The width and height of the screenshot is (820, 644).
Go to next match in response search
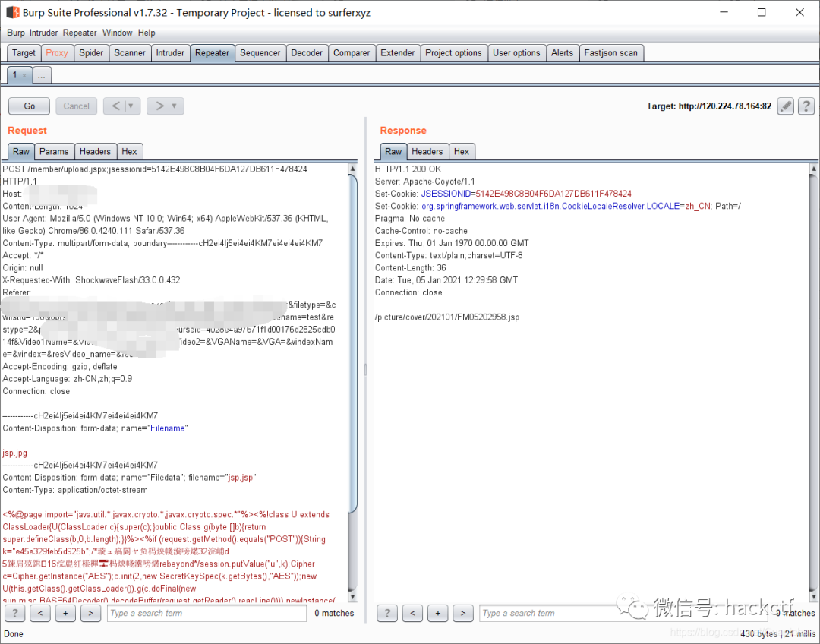[x=463, y=613]
